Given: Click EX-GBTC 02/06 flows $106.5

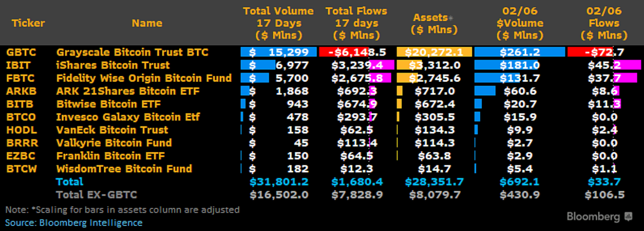Looking at the screenshot, I should pyautogui.click(x=604, y=195).
